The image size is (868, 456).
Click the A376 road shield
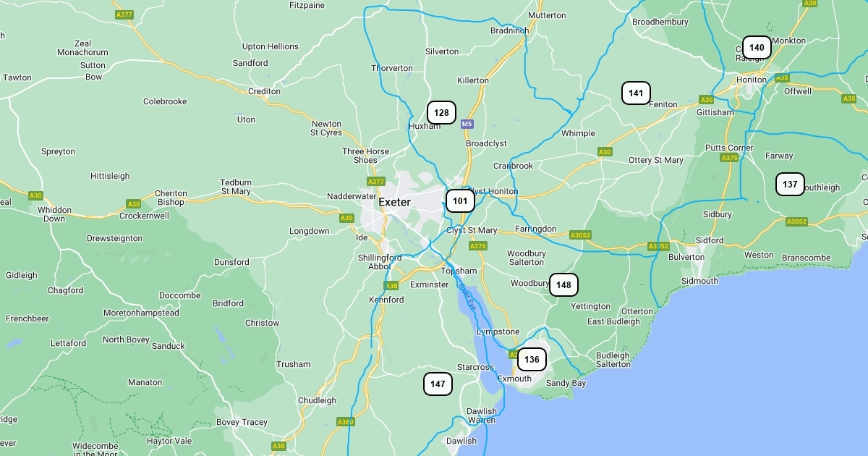tap(478, 246)
